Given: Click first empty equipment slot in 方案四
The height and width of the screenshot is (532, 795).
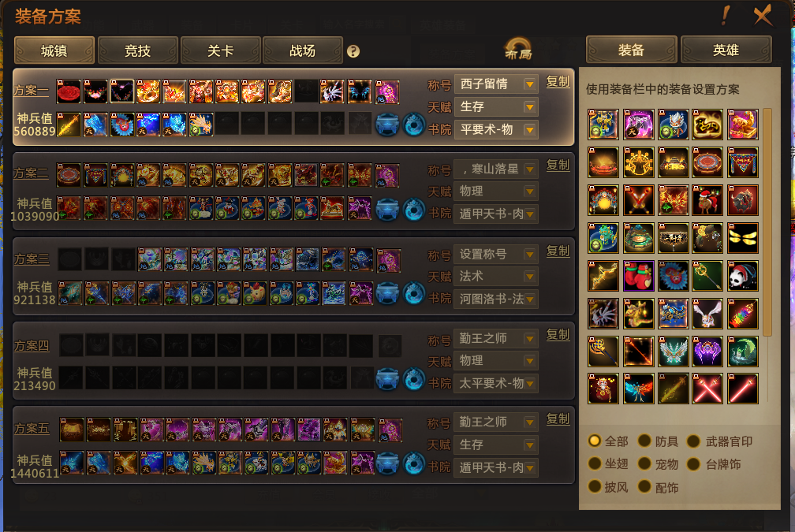Looking at the screenshot, I should point(72,345).
